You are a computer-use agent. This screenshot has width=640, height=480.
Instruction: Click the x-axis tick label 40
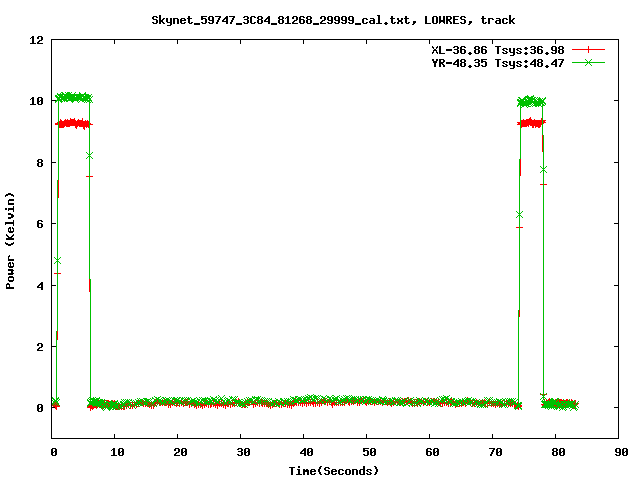coord(306,452)
